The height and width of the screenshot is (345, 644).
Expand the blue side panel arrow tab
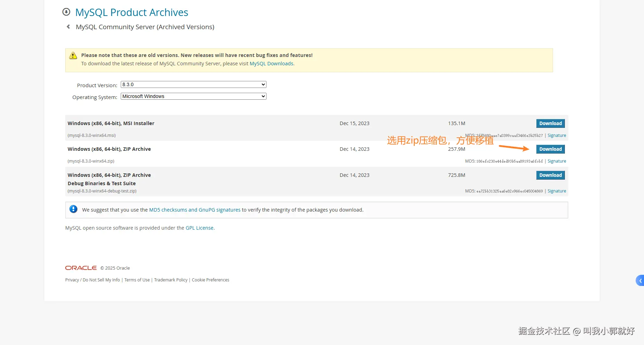(x=640, y=280)
